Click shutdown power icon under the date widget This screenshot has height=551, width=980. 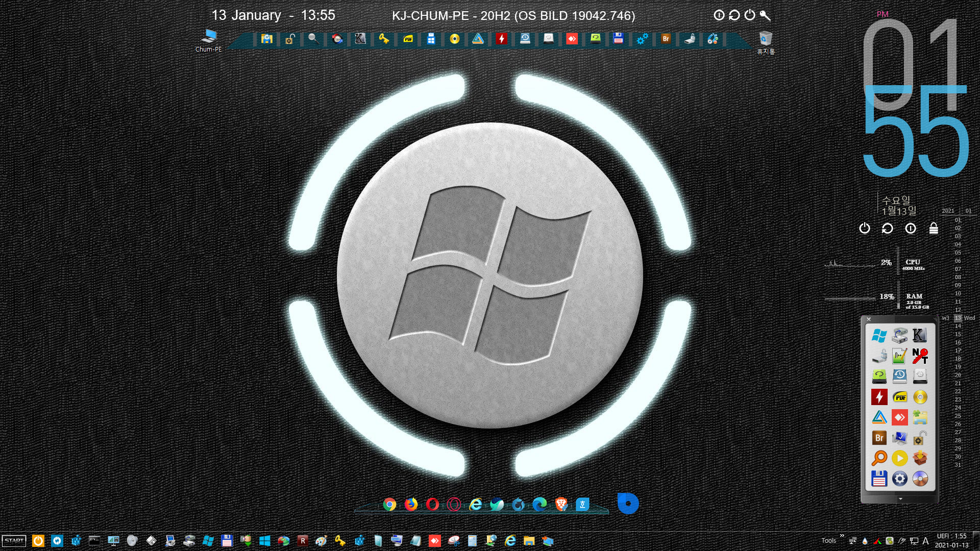(864, 228)
